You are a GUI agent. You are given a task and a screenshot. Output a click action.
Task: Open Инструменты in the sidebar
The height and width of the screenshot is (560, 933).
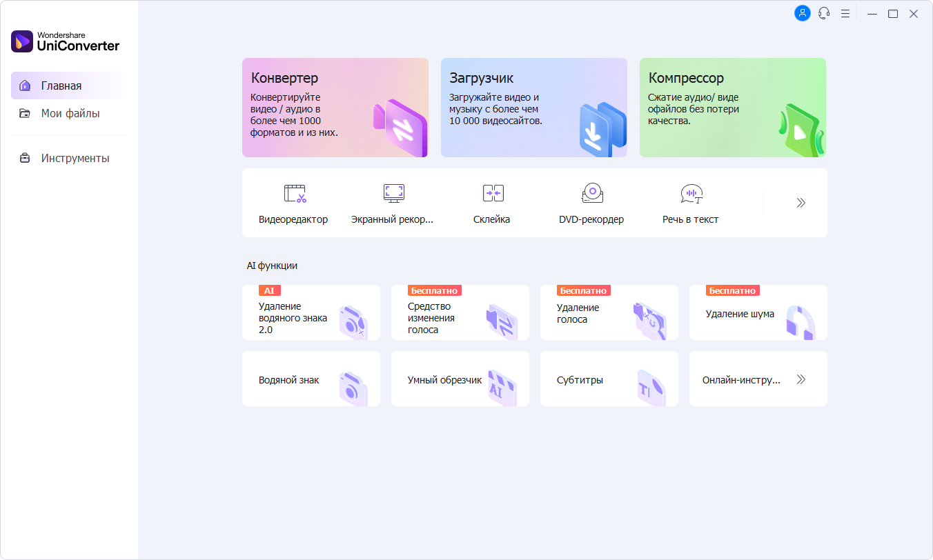(69, 158)
